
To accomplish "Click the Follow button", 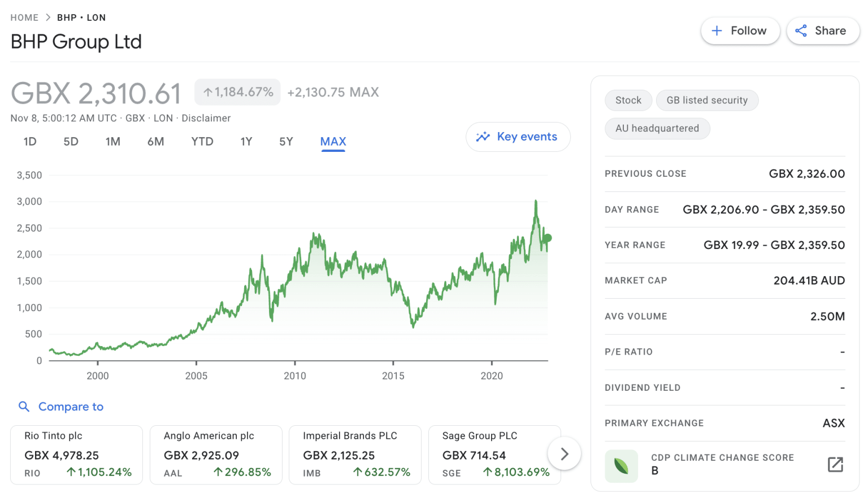I will [x=740, y=30].
